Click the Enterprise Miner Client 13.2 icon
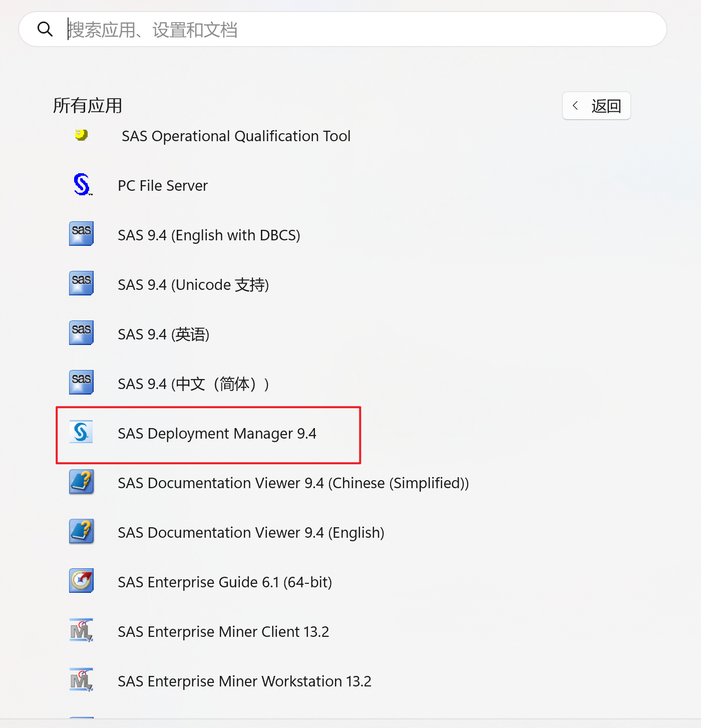 point(81,630)
